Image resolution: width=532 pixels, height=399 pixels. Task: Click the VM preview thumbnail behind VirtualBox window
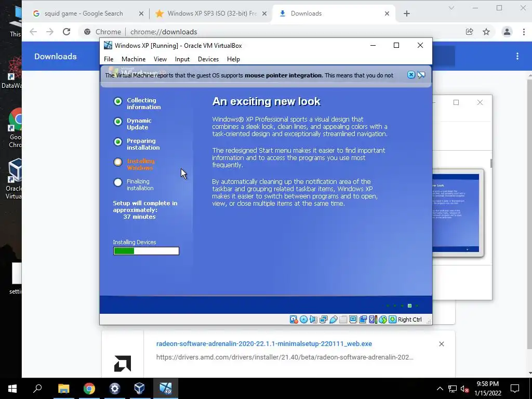[458, 212]
